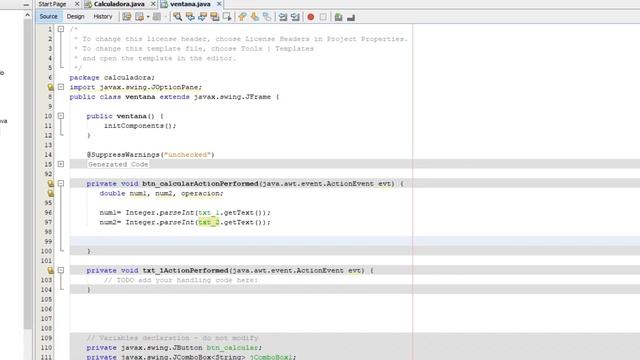Click the collapsed Generated Code label

118,164
